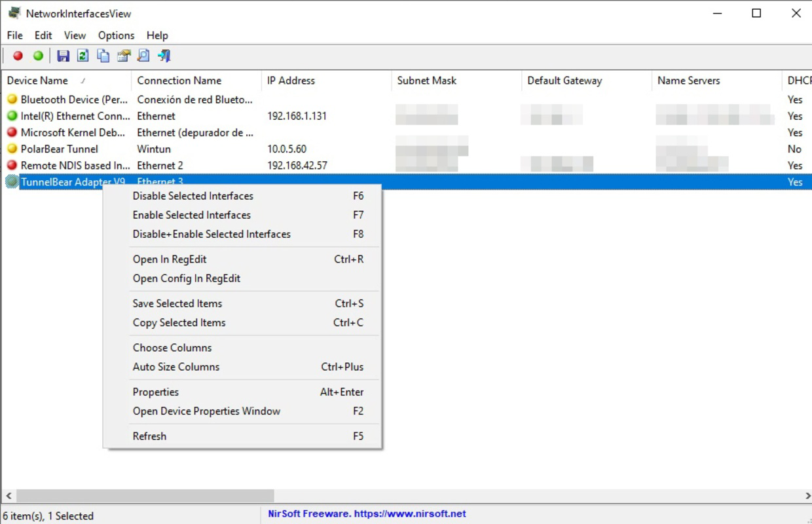Viewport: 812px width, 524px height.
Task: Click the Properties toolbar icon
Action: click(x=123, y=56)
